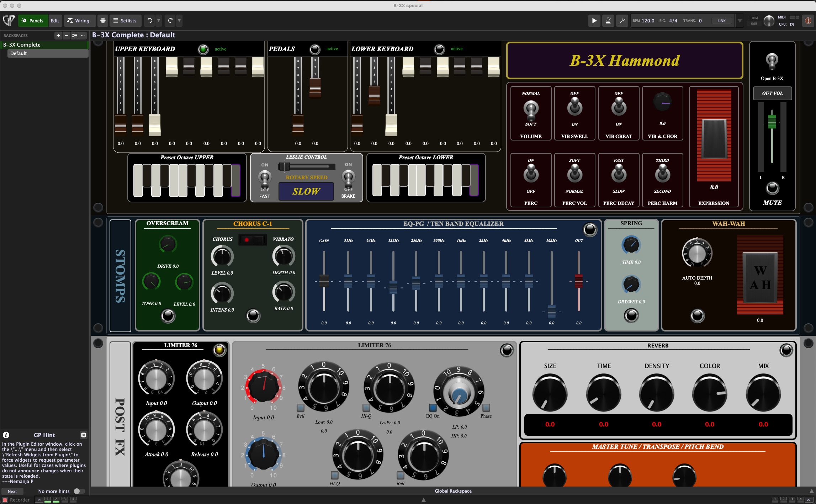The width and height of the screenshot is (816, 504).
Task: Click the LINK button
Action: tap(721, 21)
